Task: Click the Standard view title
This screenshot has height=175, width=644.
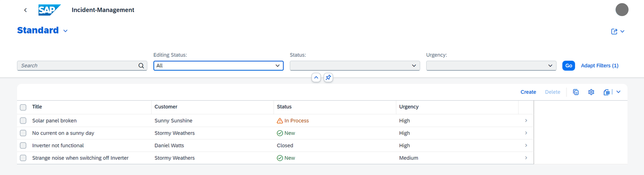Action: (x=38, y=30)
